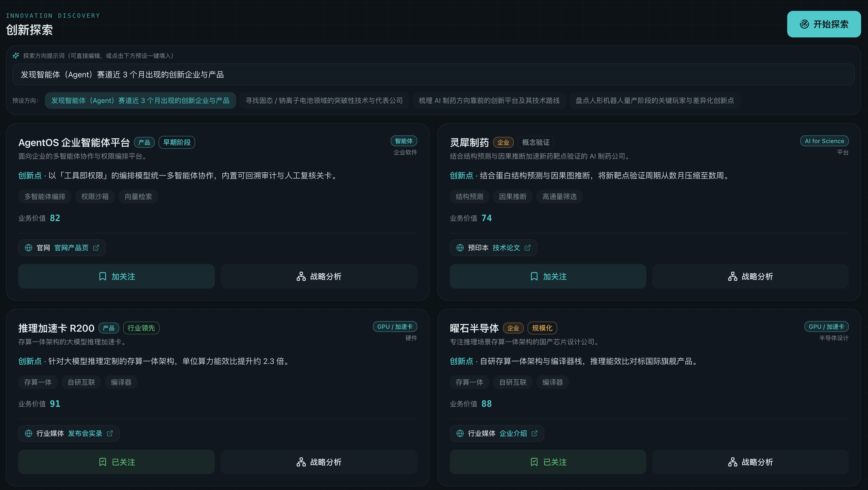Open 战略分析 for 推理加速卡 R200
The width and height of the screenshot is (868, 490).
click(319, 462)
